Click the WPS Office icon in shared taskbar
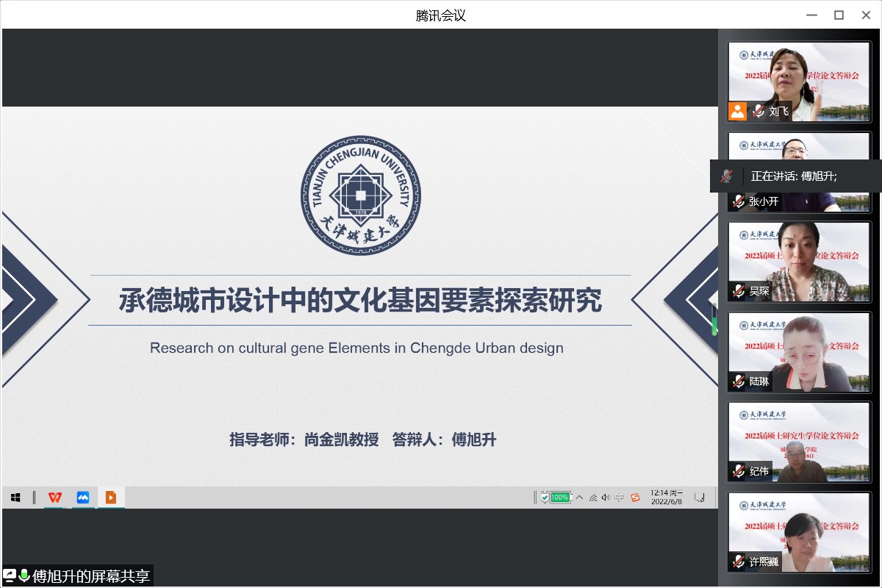This screenshot has height=588, width=882. tap(55, 498)
